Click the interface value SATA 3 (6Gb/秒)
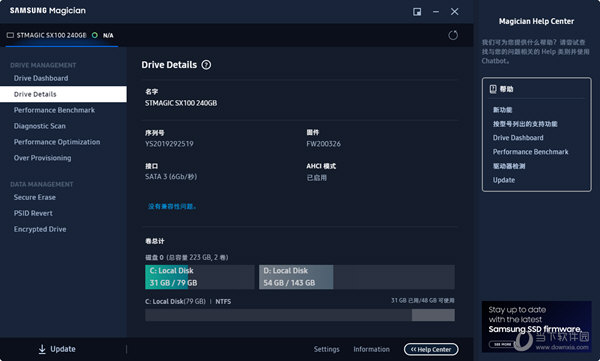Viewport: 600px width, 361px height. click(171, 177)
